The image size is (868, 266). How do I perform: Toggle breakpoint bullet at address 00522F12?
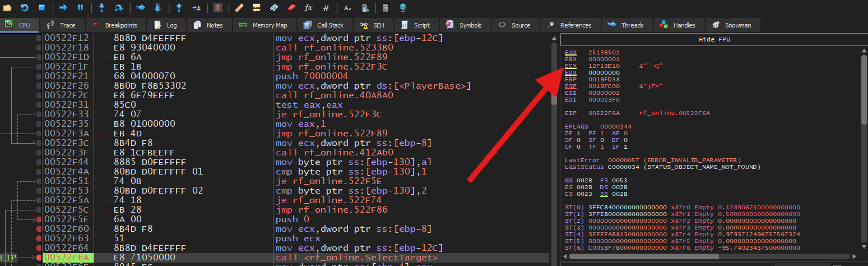pyautogui.click(x=39, y=38)
